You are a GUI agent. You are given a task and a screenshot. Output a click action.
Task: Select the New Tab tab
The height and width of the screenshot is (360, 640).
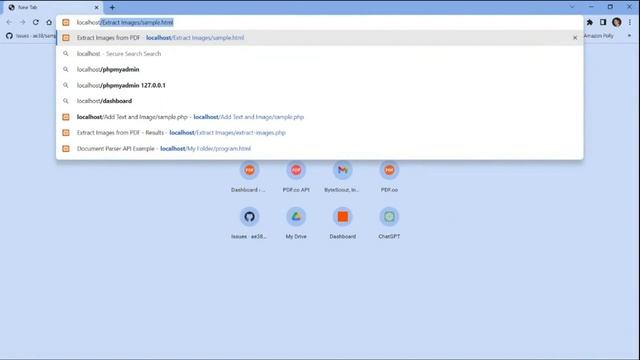pyautogui.click(x=52, y=7)
